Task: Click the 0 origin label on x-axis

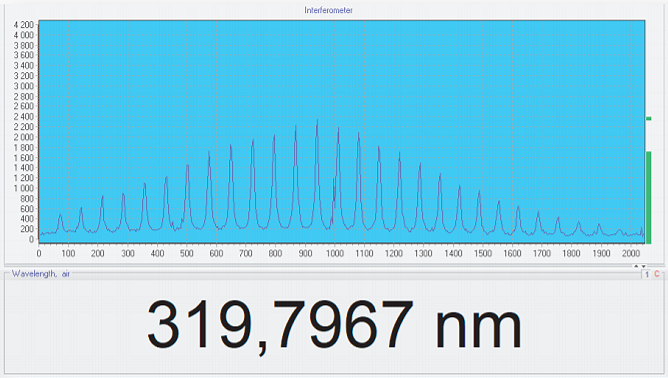Action: (39, 253)
